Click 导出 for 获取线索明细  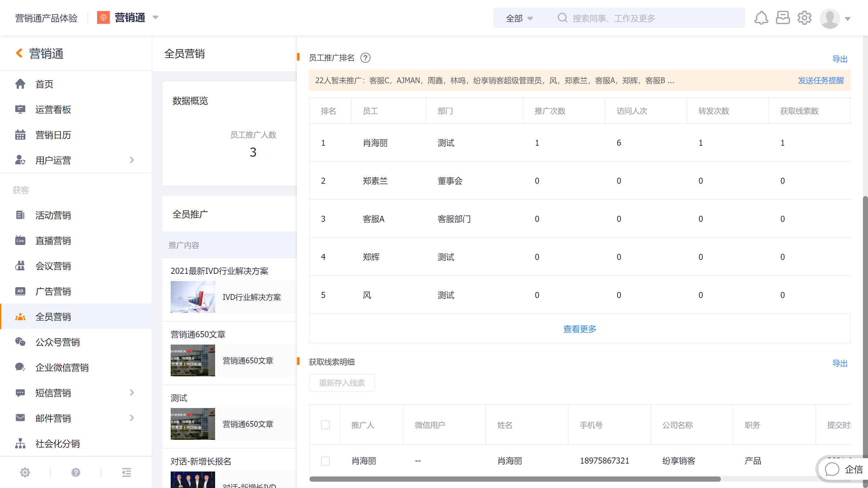click(x=840, y=363)
